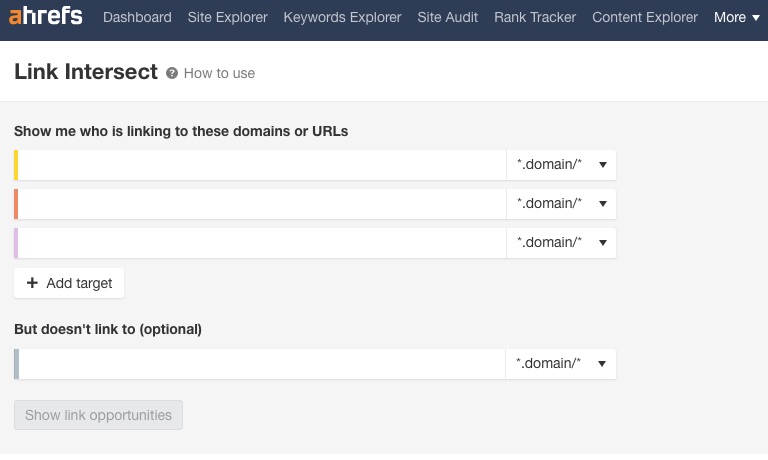This screenshot has height=460, width=768.
Task: Switch to Site Audit
Action: [448, 17]
